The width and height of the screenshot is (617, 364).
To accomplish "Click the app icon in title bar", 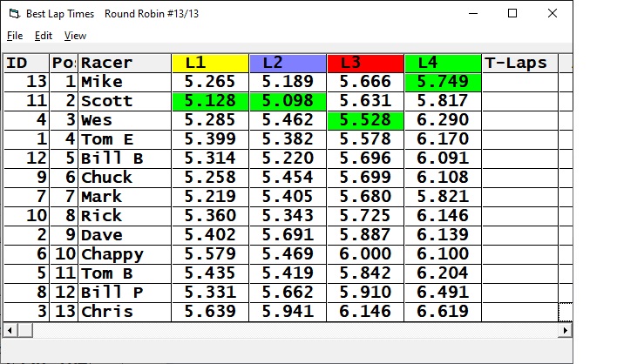I will 11,14.
